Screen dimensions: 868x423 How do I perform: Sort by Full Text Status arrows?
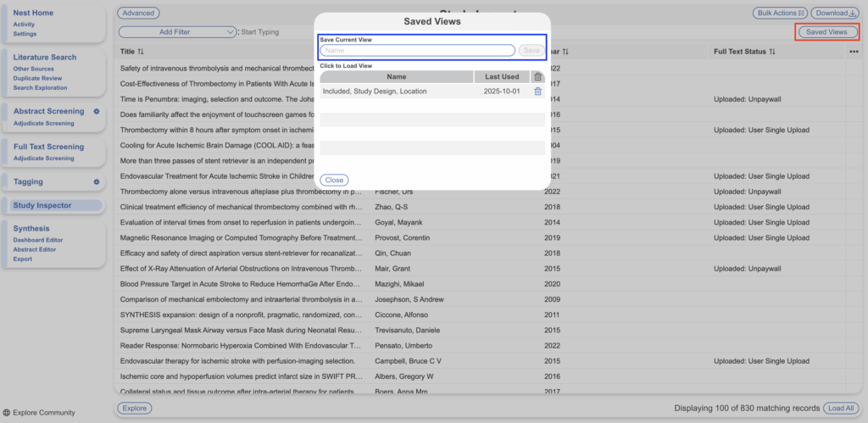[771, 52]
